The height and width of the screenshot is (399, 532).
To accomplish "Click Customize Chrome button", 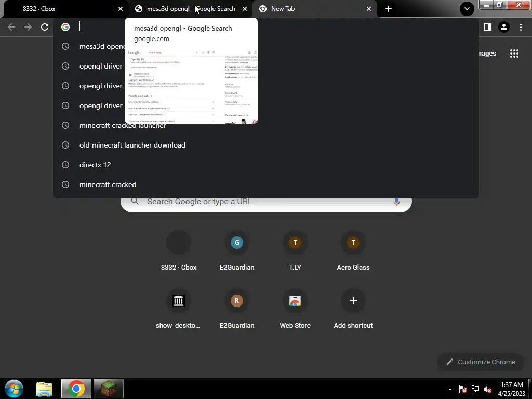I will [481, 362].
